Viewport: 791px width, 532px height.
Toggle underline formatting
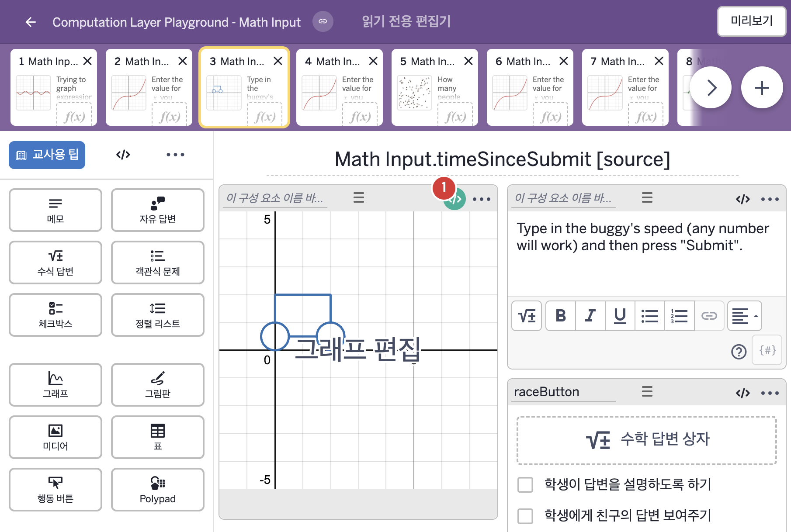(x=620, y=315)
